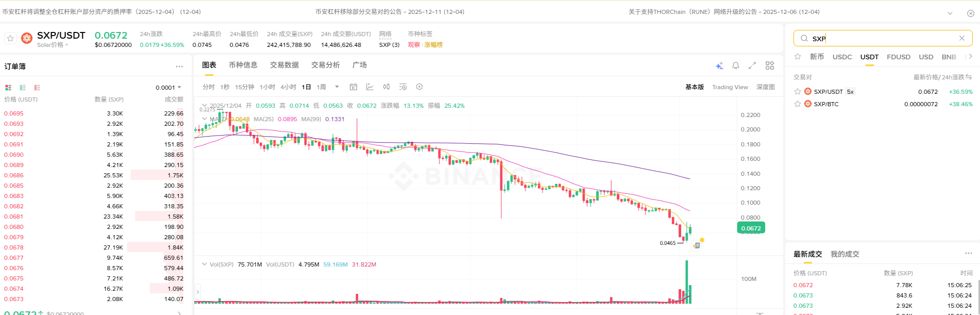Favorite the SXP/USDT pair in header
Image resolution: width=980 pixels, height=315 pixels.
point(10,38)
